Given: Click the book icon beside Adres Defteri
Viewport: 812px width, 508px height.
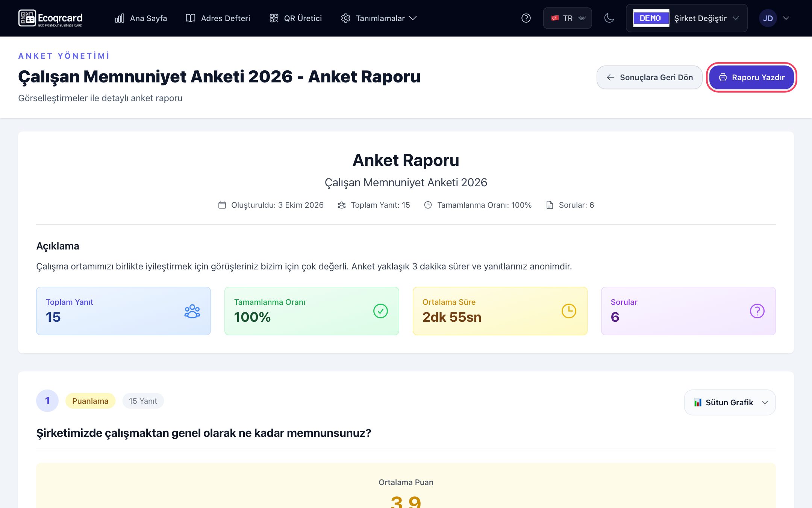Looking at the screenshot, I should [191, 18].
